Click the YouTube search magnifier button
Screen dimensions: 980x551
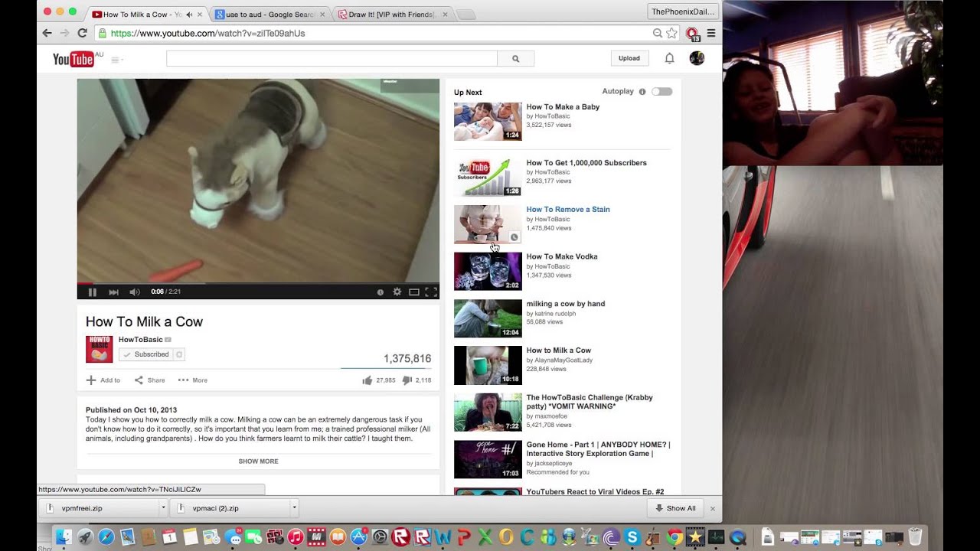pos(515,58)
